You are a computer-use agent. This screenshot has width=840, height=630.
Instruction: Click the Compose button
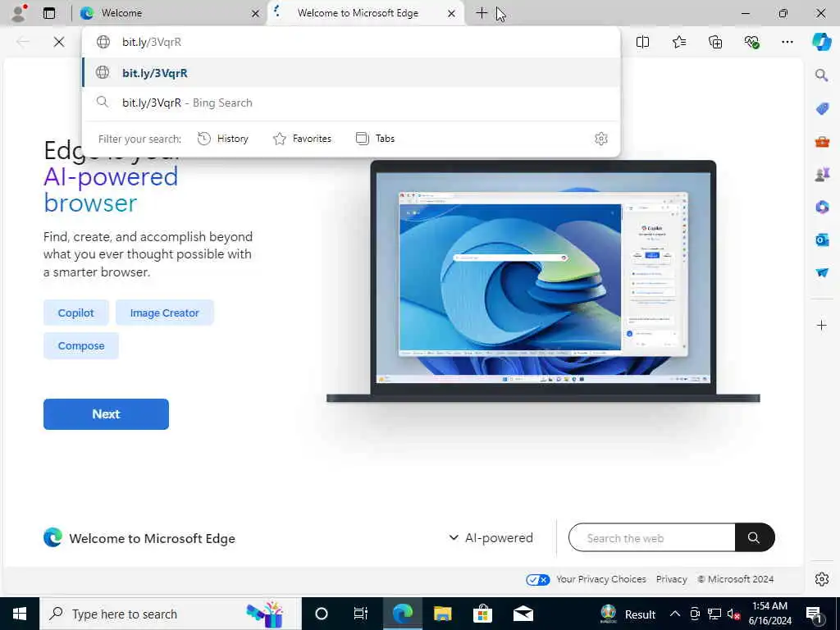coord(81,345)
